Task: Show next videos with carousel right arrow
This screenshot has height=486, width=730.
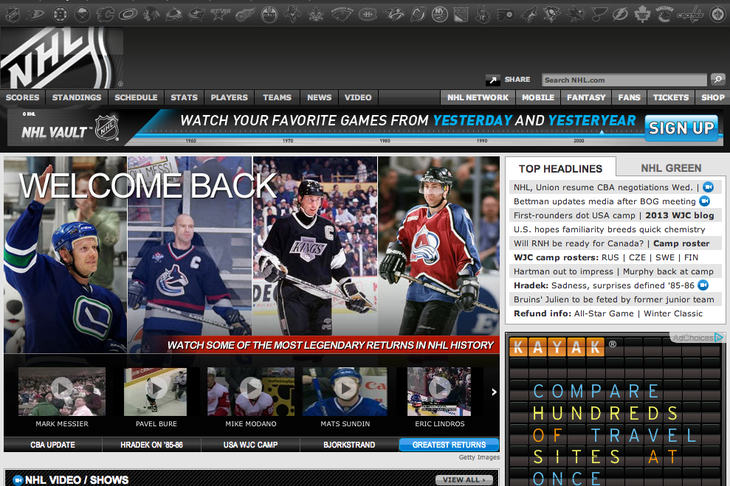Action: (x=494, y=392)
